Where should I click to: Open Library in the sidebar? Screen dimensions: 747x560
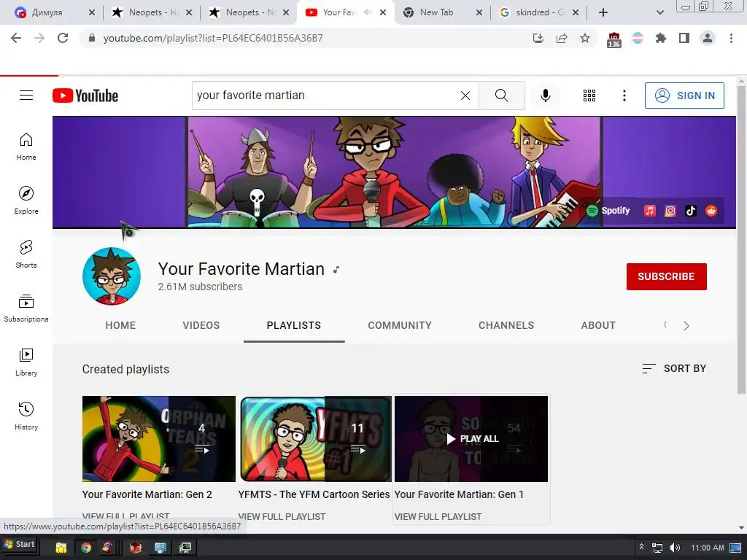tap(26, 362)
